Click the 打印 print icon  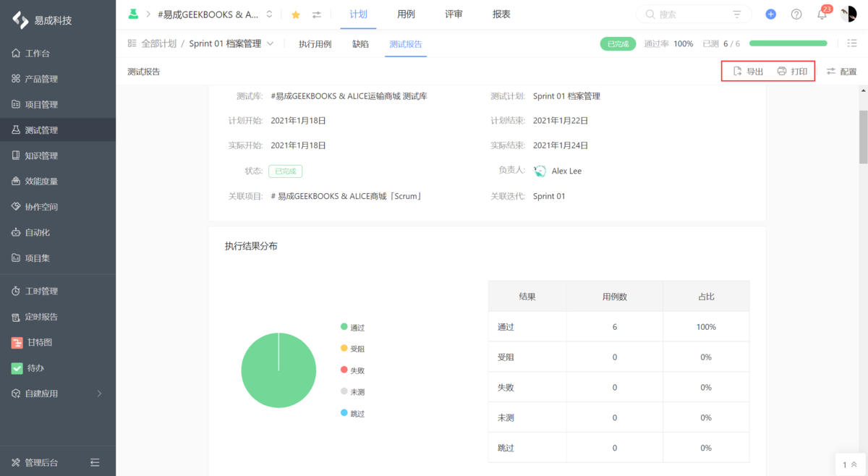click(782, 71)
